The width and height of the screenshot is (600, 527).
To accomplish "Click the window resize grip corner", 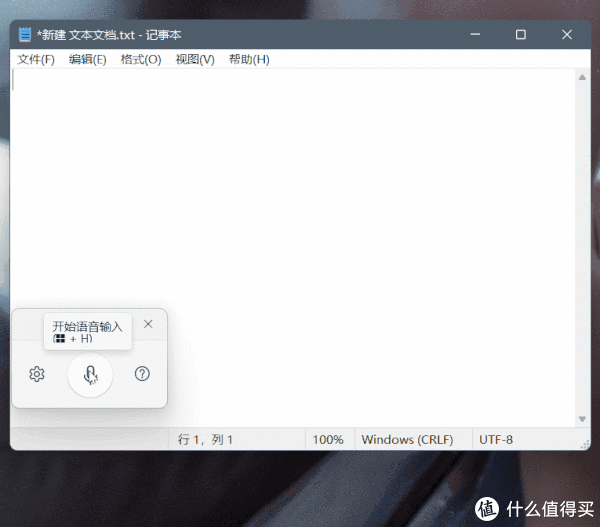I will 585,444.
